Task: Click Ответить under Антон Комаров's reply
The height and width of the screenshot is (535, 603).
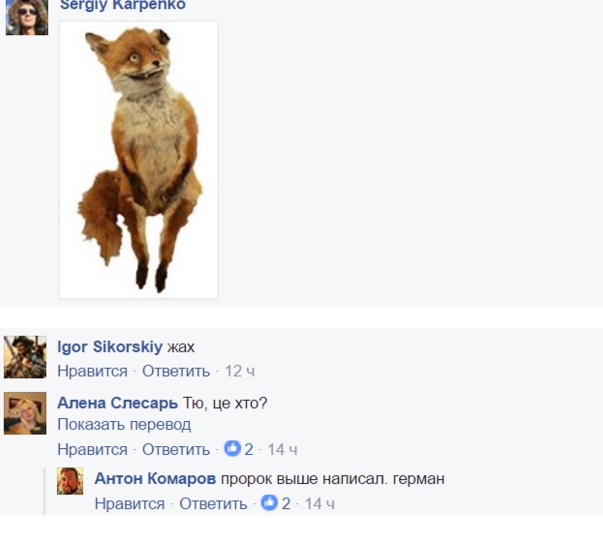Action: tap(213, 503)
